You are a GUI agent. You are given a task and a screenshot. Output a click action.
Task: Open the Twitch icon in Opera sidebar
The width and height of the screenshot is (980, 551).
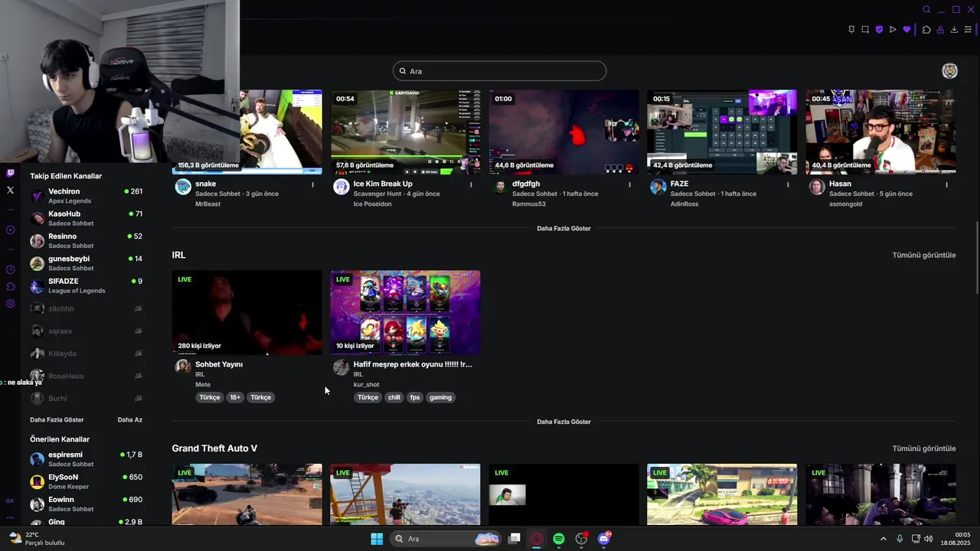point(10,174)
